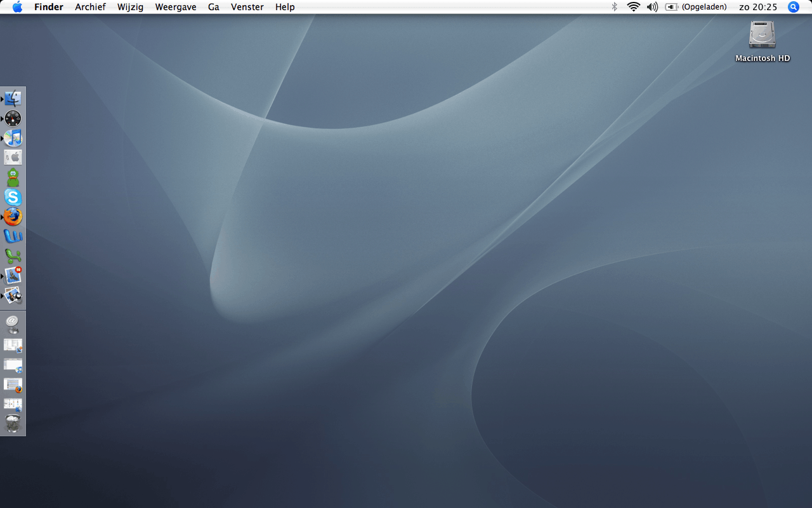Screen dimensions: 812x508
Task: Open the Wijzig menu
Action: (131, 7)
